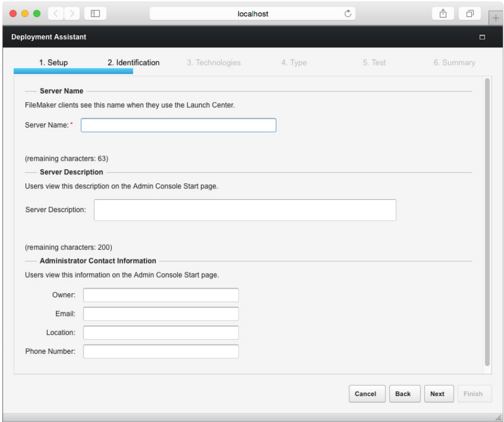
Task: Open the Share icon menu
Action: click(x=444, y=14)
